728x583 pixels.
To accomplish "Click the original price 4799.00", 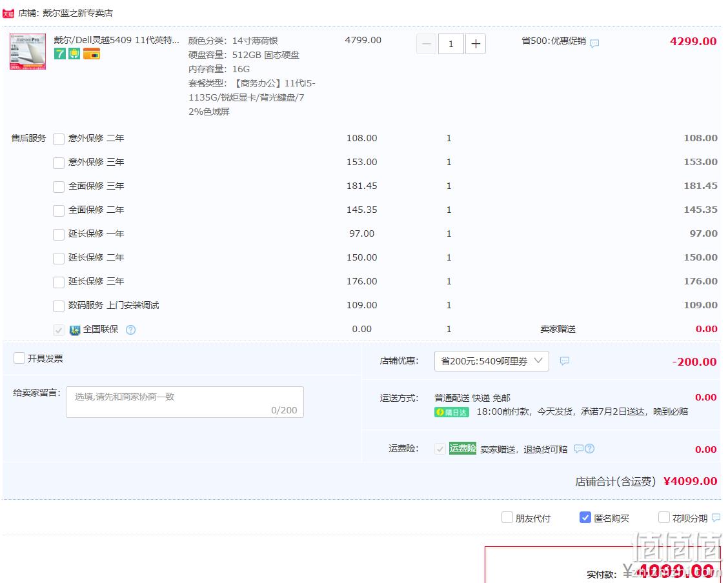I will pos(363,41).
